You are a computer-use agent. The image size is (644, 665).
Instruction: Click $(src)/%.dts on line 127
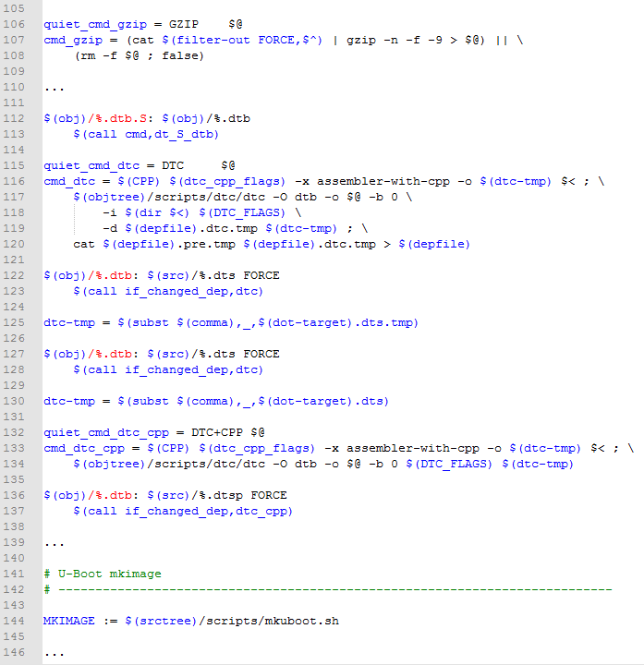tap(191, 354)
